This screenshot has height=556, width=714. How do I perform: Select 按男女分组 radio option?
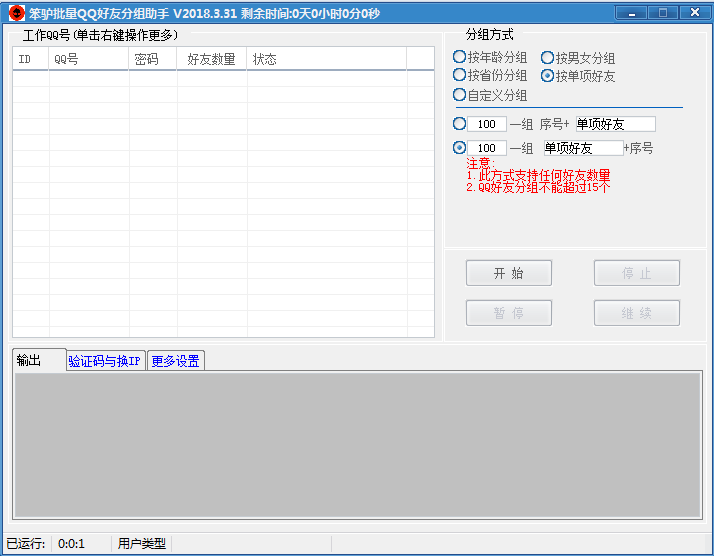[x=578, y=58]
